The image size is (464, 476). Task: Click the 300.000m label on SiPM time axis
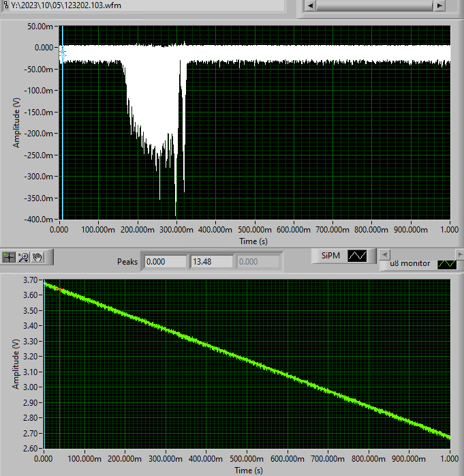(x=176, y=230)
